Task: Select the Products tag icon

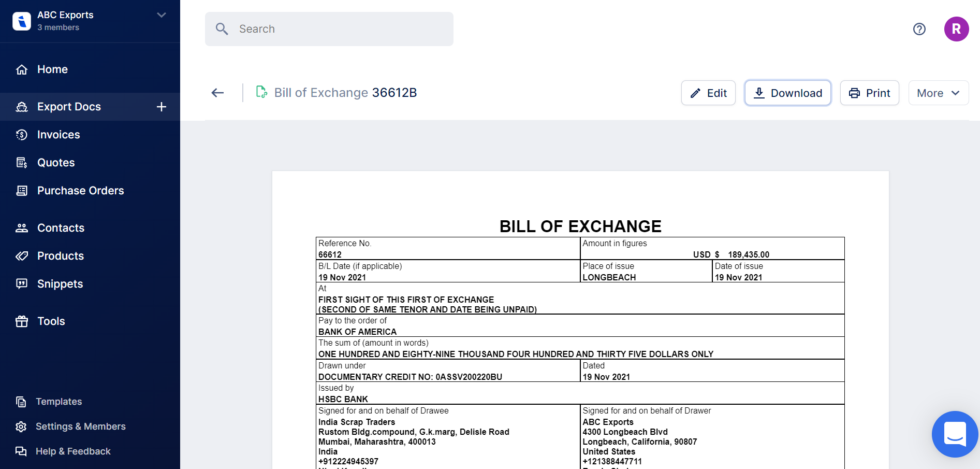Action: click(21, 255)
